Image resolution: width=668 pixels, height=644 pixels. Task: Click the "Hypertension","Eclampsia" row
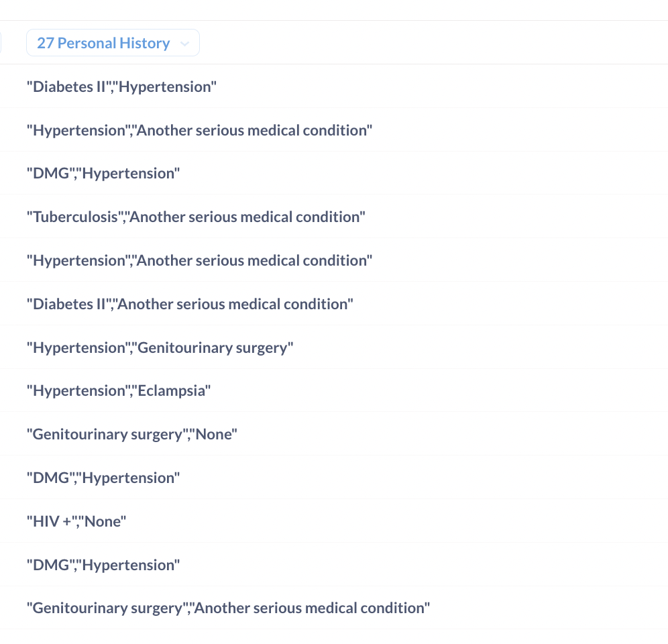pyautogui.click(x=119, y=390)
